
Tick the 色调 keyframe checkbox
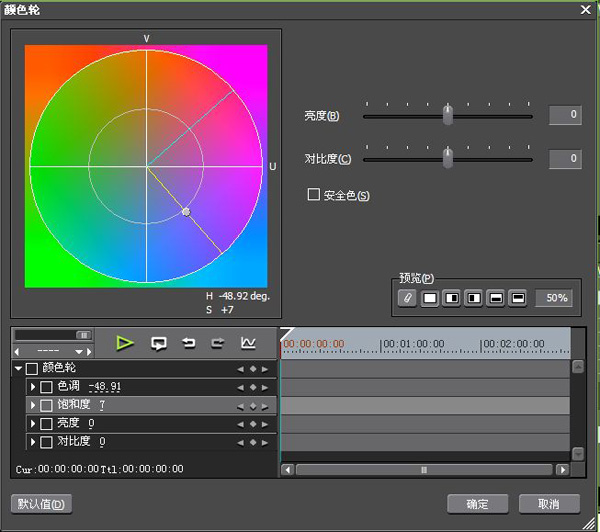pos(46,387)
